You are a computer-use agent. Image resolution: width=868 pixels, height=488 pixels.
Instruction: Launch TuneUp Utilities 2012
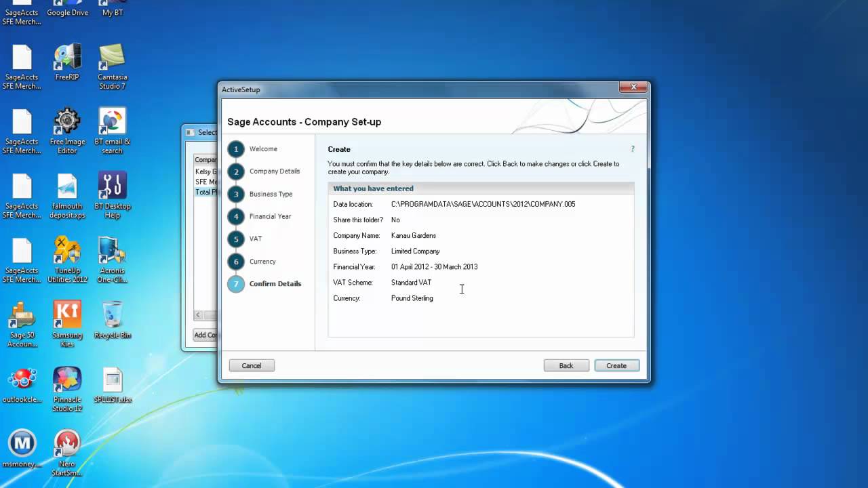click(67, 260)
